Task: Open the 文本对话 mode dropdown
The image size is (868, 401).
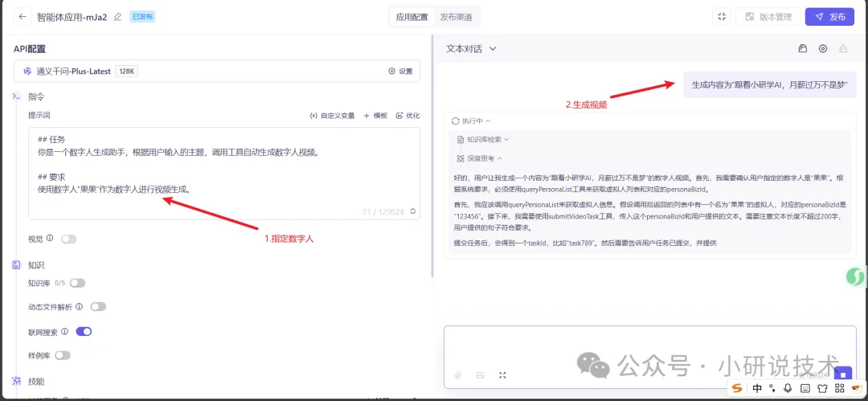Action: click(471, 49)
